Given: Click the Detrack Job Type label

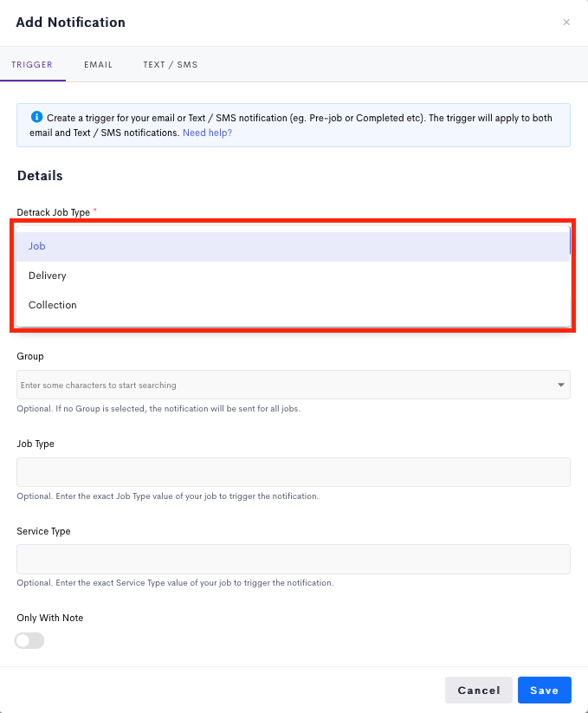Looking at the screenshot, I should pyautogui.click(x=54, y=212).
